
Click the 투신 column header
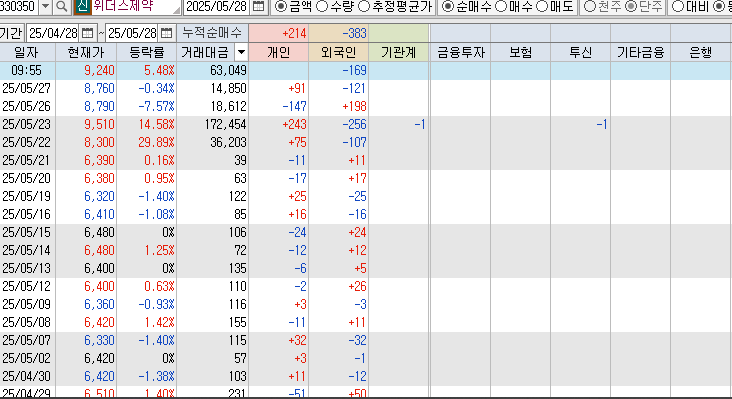pyautogui.click(x=581, y=52)
